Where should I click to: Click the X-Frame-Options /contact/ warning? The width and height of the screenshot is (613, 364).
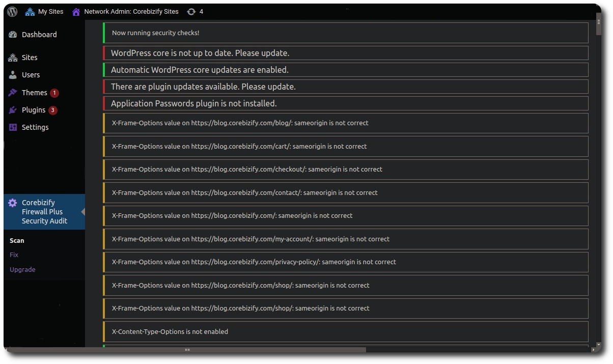point(346,193)
